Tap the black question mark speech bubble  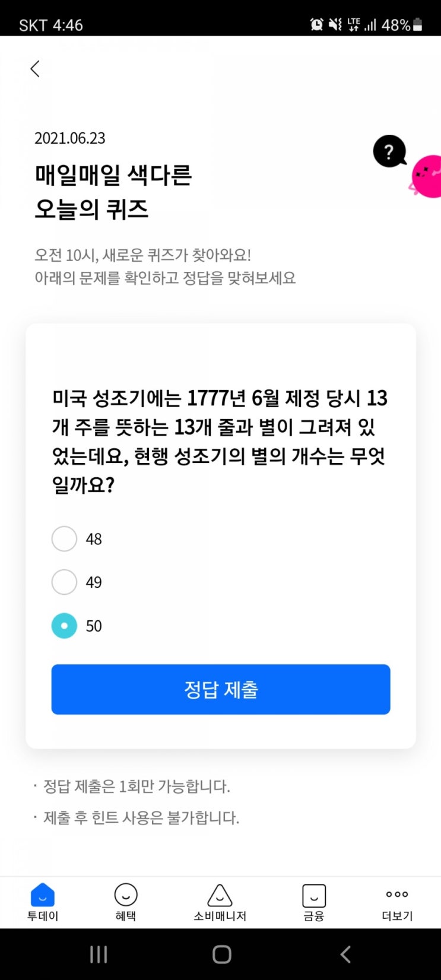coord(390,152)
